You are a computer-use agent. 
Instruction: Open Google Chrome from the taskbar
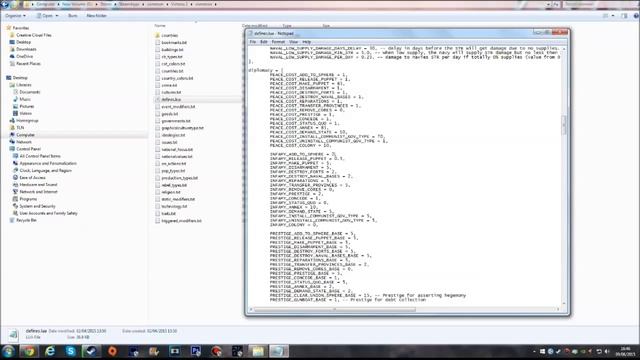click(29, 351)
